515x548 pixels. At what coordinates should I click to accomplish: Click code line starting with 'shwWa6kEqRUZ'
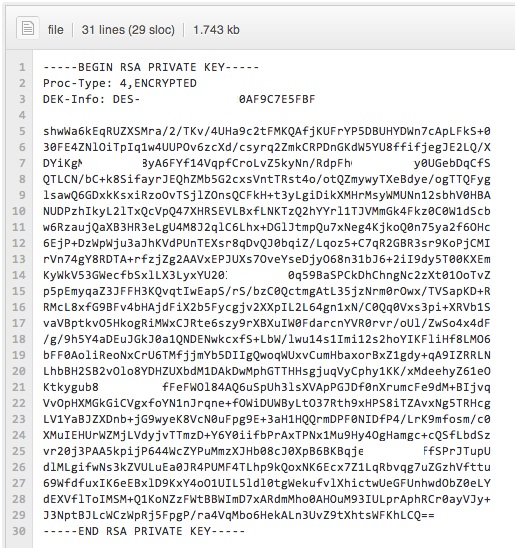coord(267,131)
